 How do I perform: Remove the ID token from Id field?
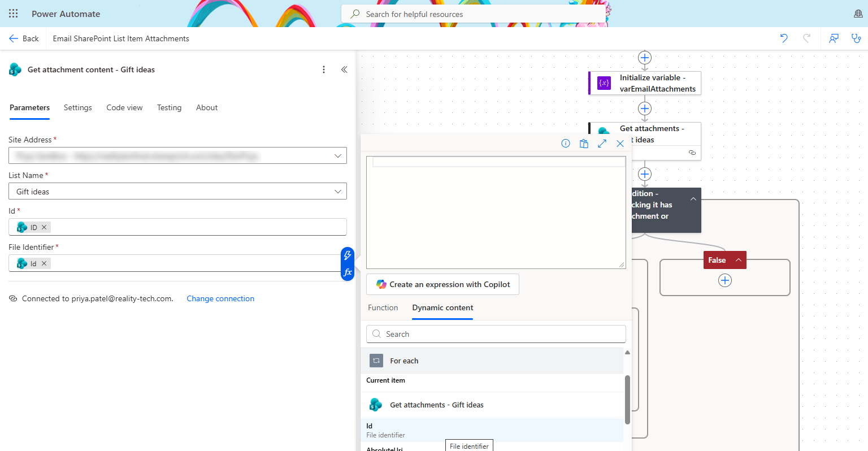[x=44, y=227]
